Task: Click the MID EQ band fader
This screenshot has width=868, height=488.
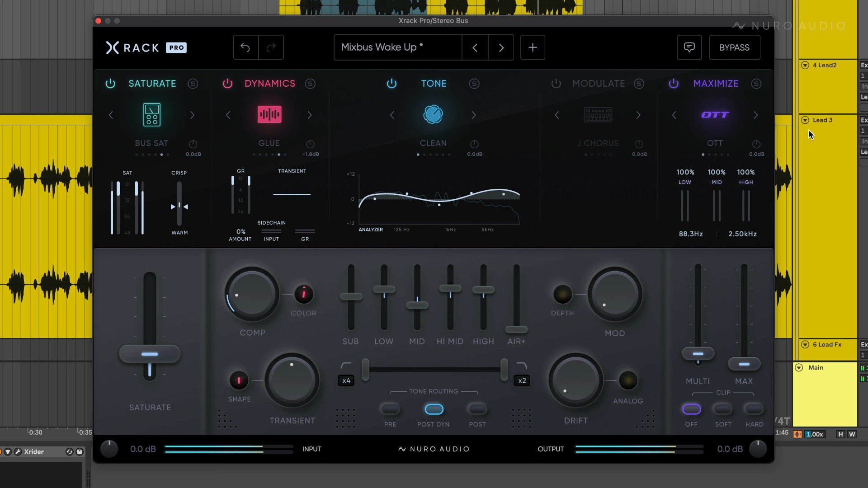Action: click(417, 305)
